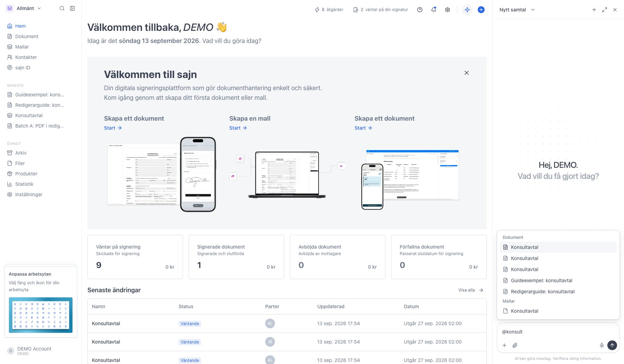Open the Signerade dokument card
624x364 pixels.
236,257
